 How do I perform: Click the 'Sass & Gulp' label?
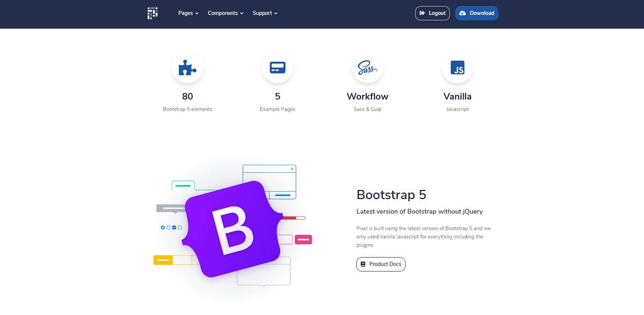click(368, 109)
